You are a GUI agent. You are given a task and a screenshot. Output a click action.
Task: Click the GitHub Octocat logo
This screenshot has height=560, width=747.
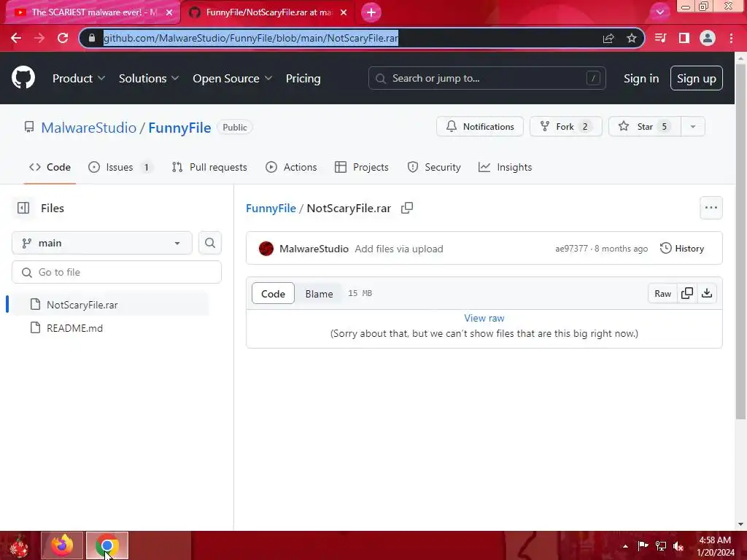pos(23,78)
